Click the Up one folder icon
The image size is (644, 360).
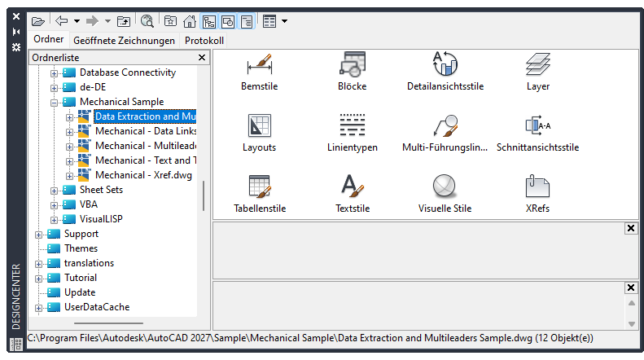tap(124, 21)
